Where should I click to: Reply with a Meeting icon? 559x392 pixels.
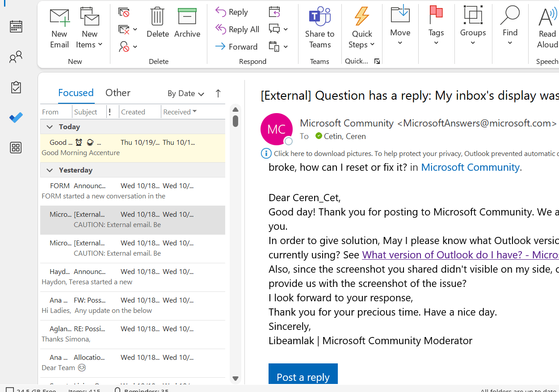(274, 12)
